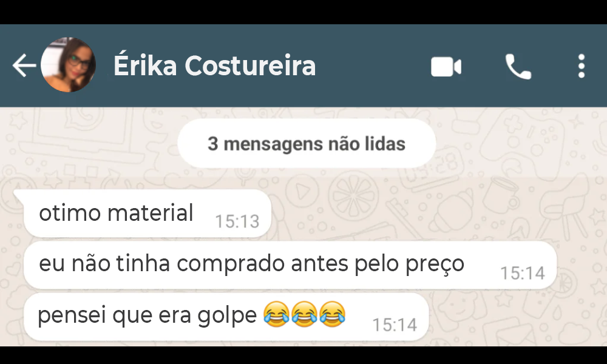Click the last laughing-crying emoji
The height and width of the screenshot is (364, 607).
333,314
